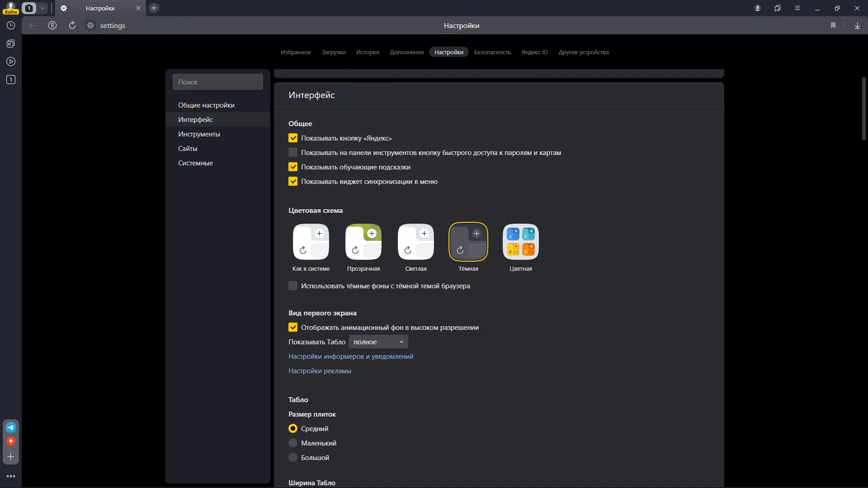Image resolution: width=868 pixels, height=488 pixels.
Task: Switch to the 'Безопасность' tab
Action: pyautogui.click(x=492, y=52)
